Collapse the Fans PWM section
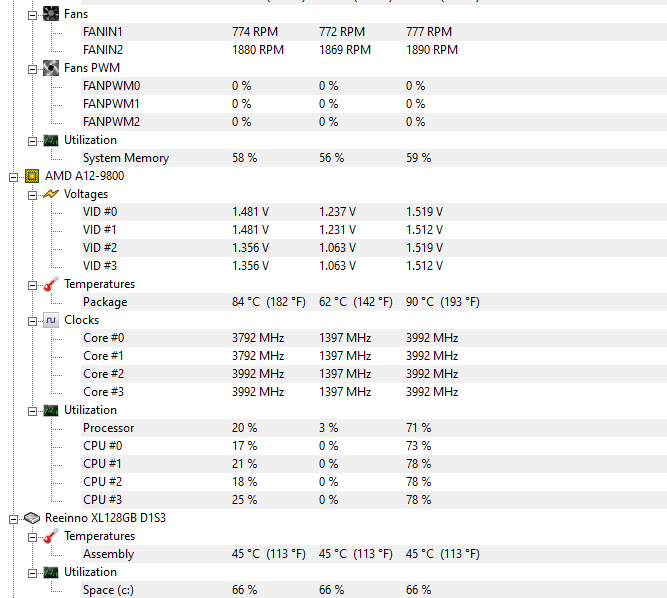The width and height of the screenshot is (667, 598). [x=32, y=69]
